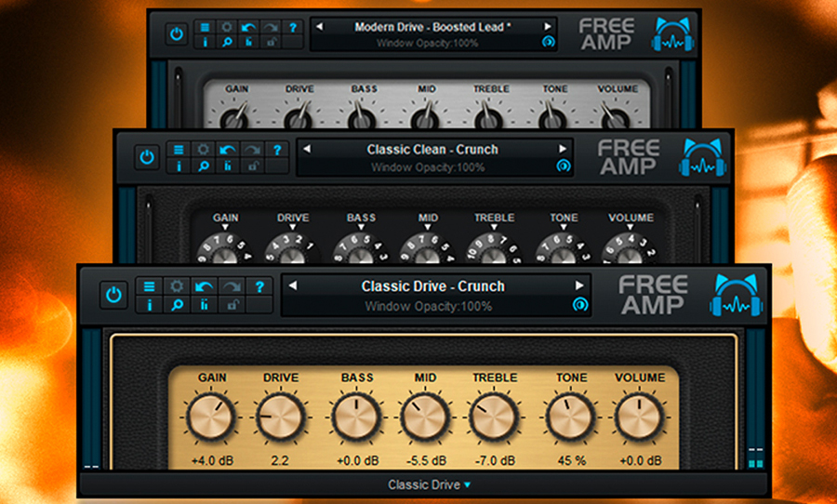The height and width of the screenshot is (504, 837).
Task: Go to next preset in Classic Drive
Action: click(x=579, y=285)
